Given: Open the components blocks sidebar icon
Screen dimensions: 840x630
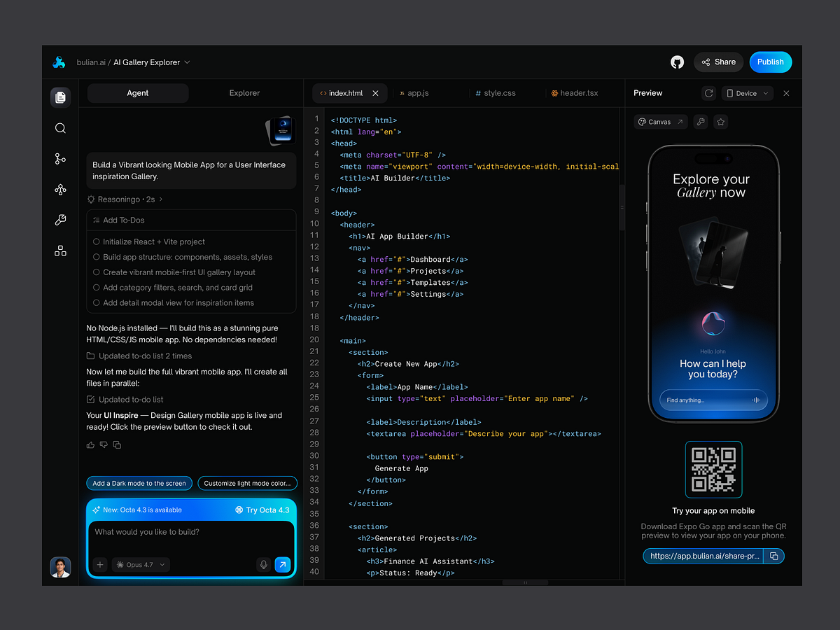Looking at the screenshot, I should coord(60,251).
